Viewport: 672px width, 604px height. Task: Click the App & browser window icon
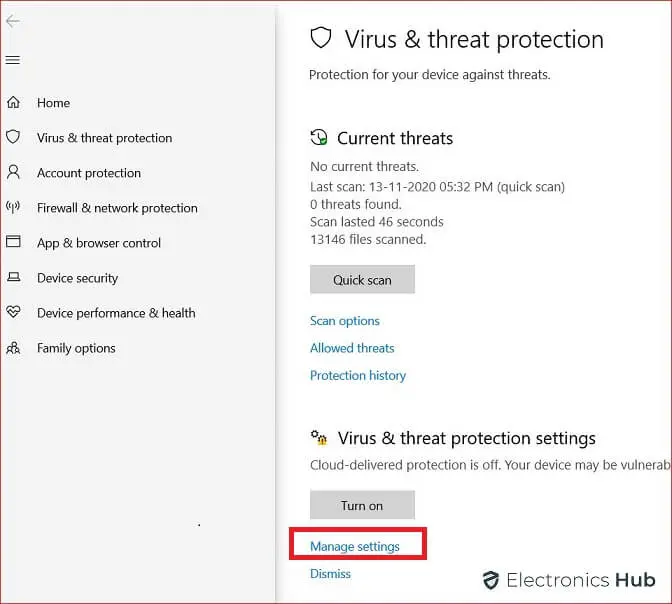click(13, 241)
